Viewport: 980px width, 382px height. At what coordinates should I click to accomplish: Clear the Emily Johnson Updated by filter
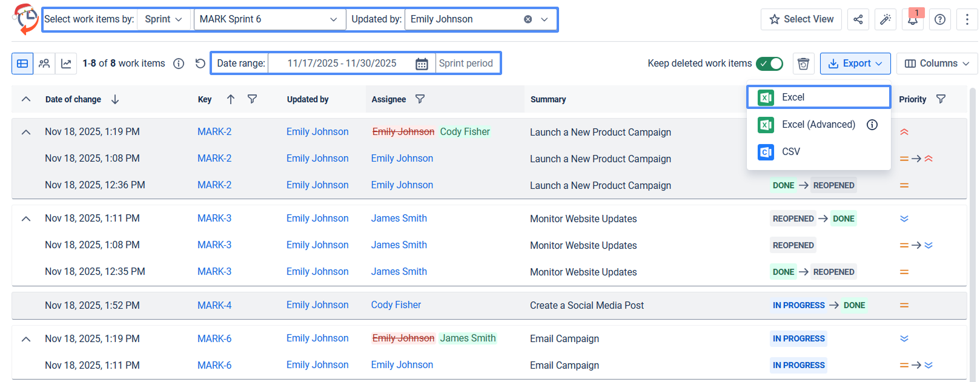pos(528,19)
